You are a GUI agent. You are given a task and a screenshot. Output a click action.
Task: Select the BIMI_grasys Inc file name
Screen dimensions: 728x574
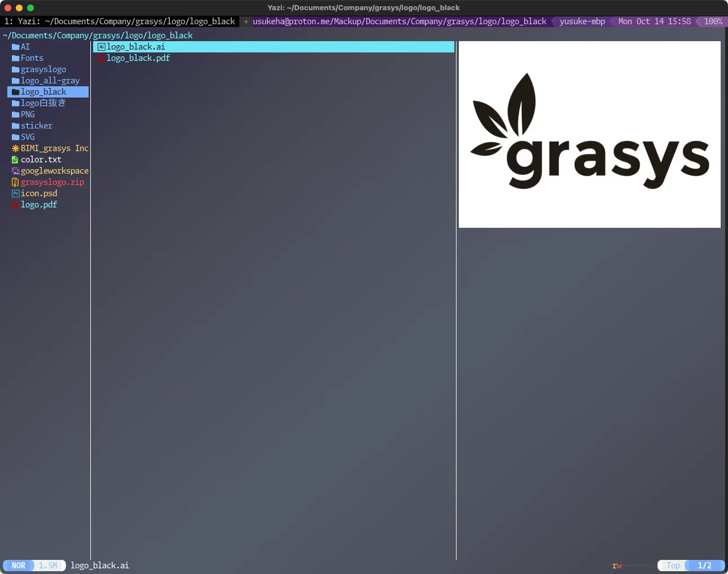point(55,148)
